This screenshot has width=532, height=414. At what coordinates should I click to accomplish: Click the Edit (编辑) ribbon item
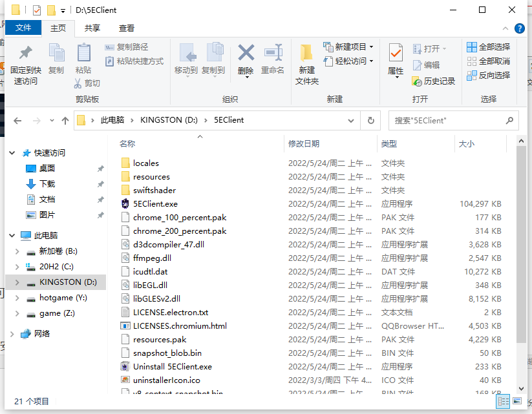point(426,65)
